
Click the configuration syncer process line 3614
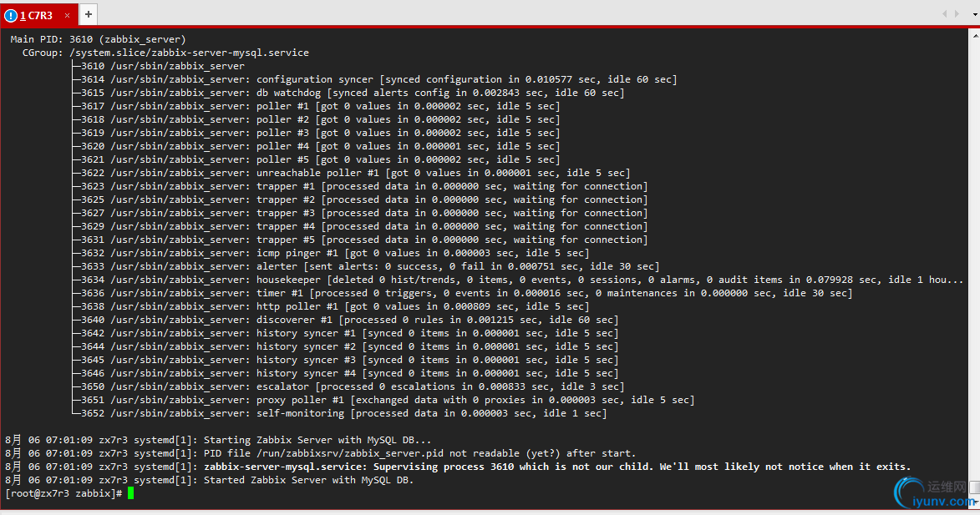[378, 79]
